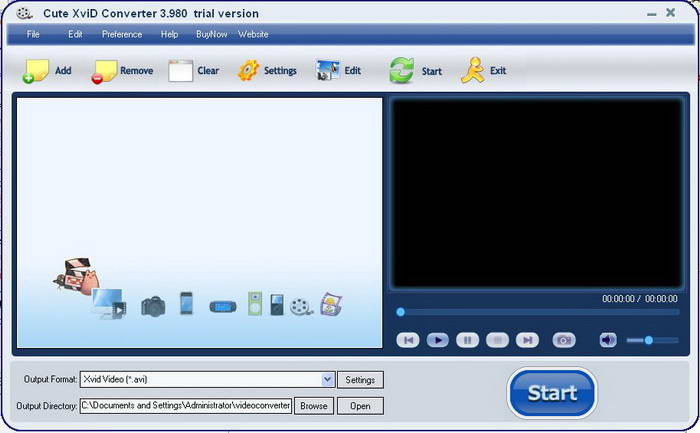Click the Xvid Video (*.avi) format combo box
This screenshot has width=700, height=433.
click(x=208, y=379)
